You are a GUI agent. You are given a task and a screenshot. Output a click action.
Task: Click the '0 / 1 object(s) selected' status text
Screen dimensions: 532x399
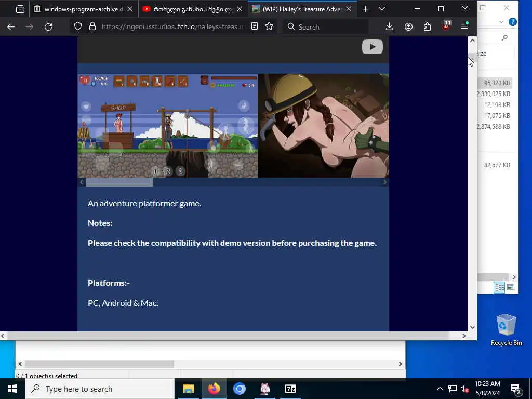(x=47, y=376)
